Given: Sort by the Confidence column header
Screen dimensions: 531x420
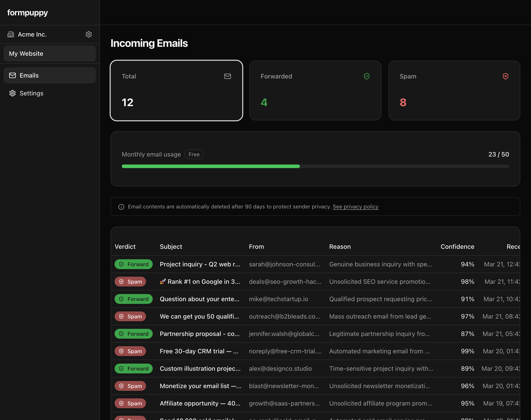Looking at the screenshot, I should 457,247.
